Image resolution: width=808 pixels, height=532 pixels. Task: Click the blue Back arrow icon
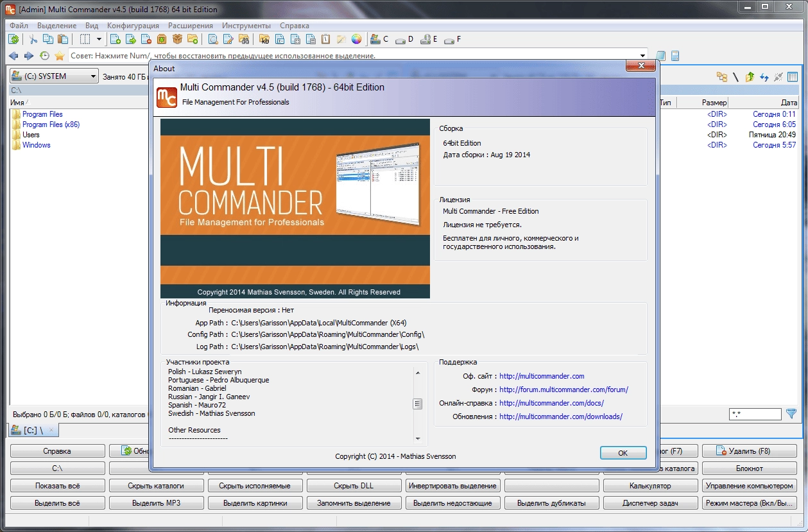[13, 56]
